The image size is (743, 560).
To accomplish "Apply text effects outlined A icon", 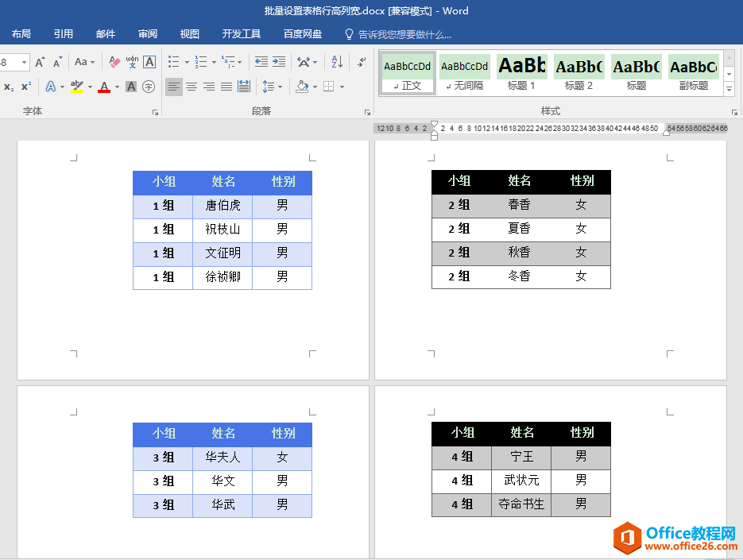I will [x=50, y=87].
